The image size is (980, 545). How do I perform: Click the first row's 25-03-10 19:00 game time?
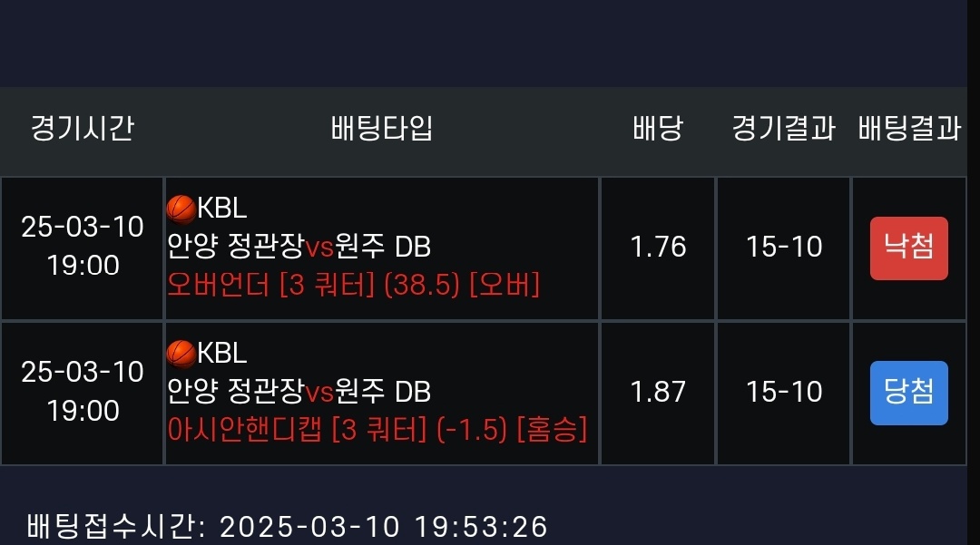pos(83,246)
